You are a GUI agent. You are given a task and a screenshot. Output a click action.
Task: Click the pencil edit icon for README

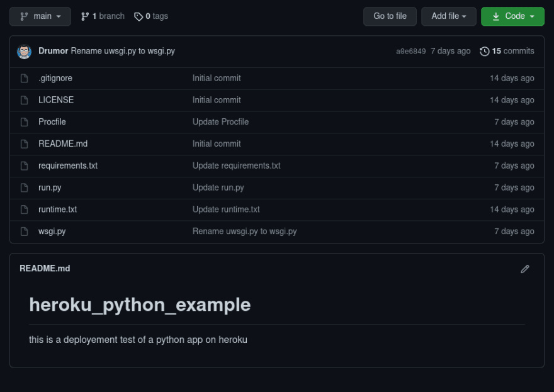point(525,269)
